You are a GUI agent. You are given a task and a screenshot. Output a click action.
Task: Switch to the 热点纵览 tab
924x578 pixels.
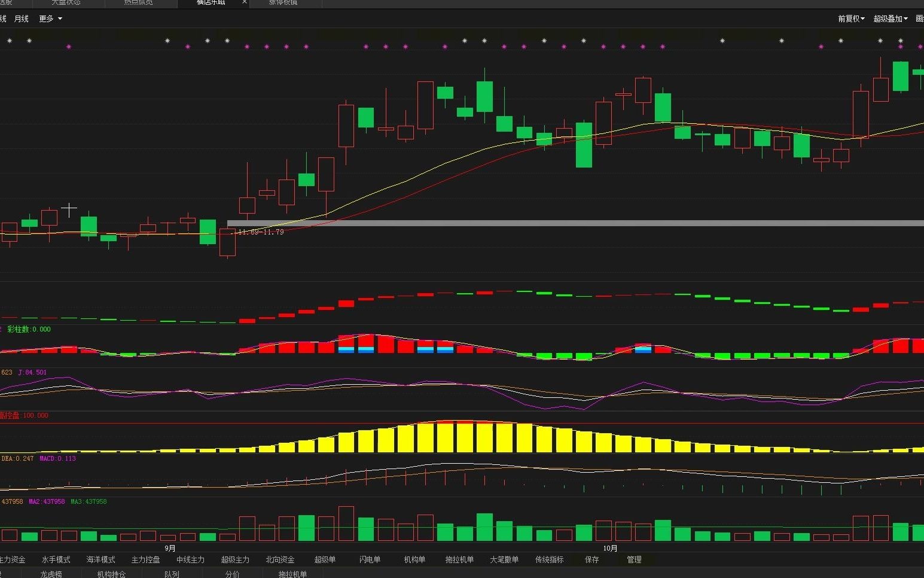click(138, 2)
